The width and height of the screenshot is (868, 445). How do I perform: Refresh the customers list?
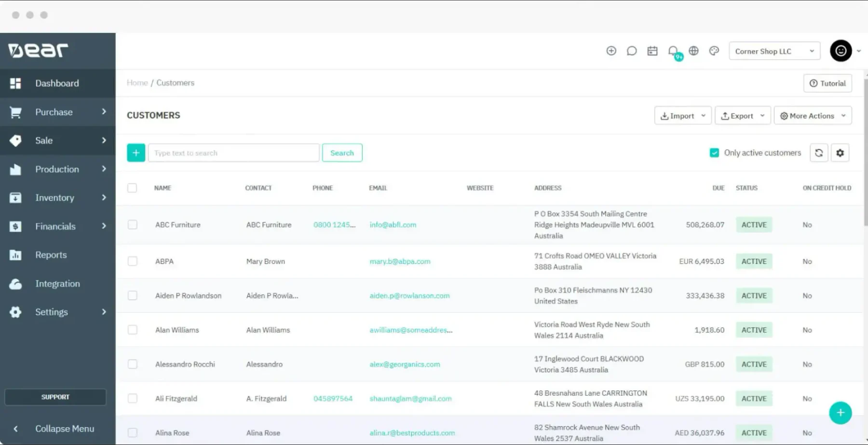[x=819, y=153]
